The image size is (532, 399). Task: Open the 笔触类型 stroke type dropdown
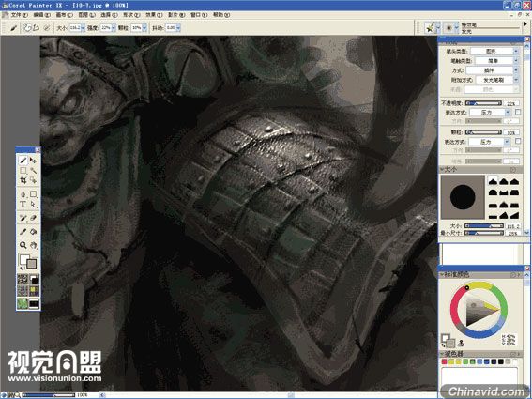pos(516,60)
